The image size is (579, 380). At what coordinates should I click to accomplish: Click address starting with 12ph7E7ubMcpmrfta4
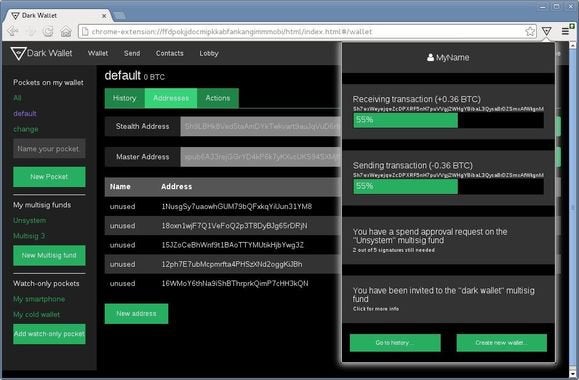point(232,264)
